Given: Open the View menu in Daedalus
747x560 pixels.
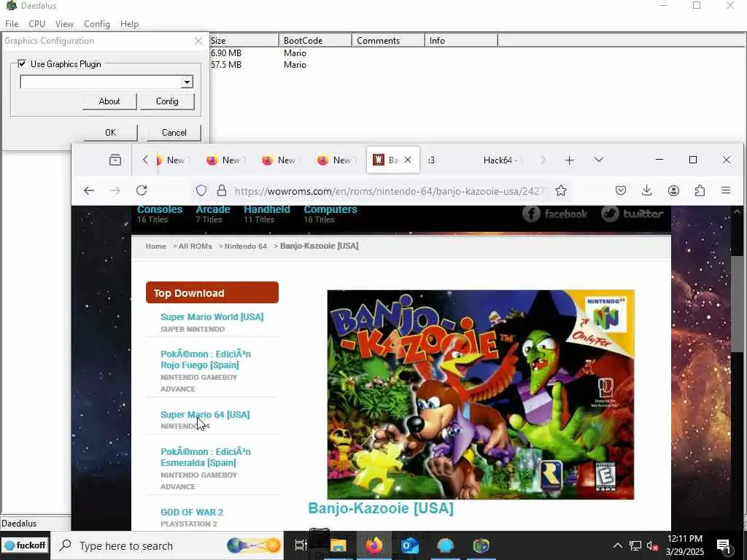Looking at the screenshot, I should click(x=64, y=24).
